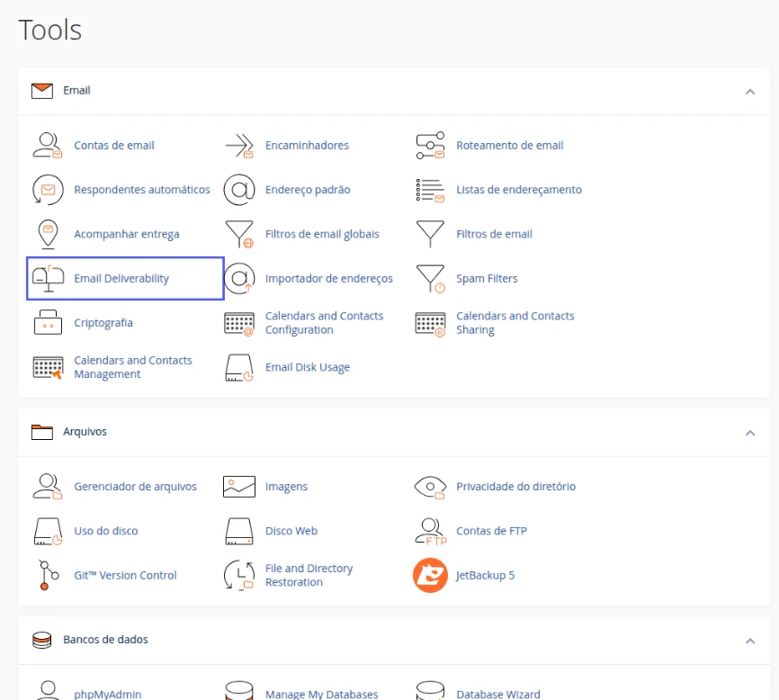
Task: Open File and Directory Restoration link
Action: [x=309, y=575]
